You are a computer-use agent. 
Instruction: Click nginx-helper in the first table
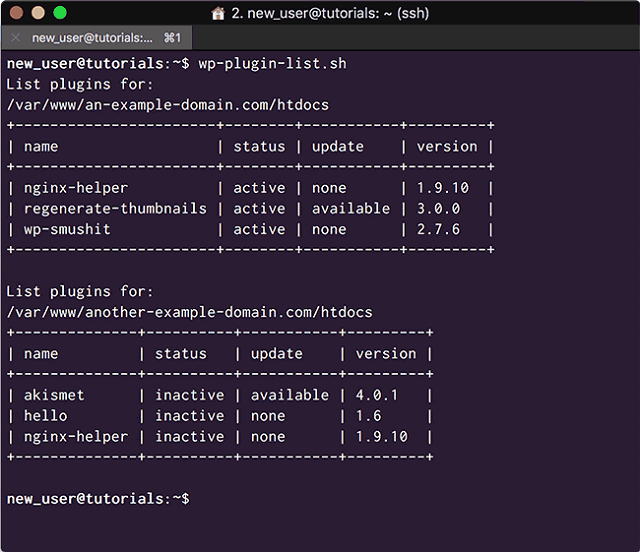76,188
